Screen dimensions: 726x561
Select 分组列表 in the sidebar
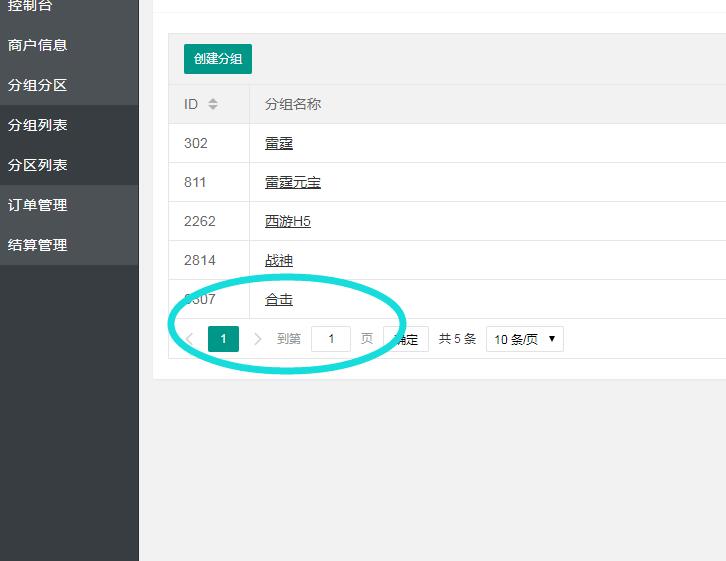point(38,125)
